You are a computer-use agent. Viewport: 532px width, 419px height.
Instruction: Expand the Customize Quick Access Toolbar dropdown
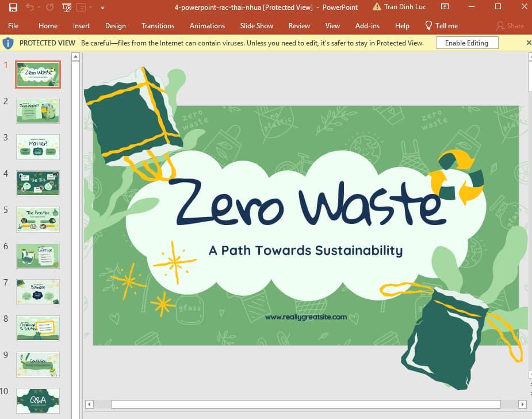point(102,7)
